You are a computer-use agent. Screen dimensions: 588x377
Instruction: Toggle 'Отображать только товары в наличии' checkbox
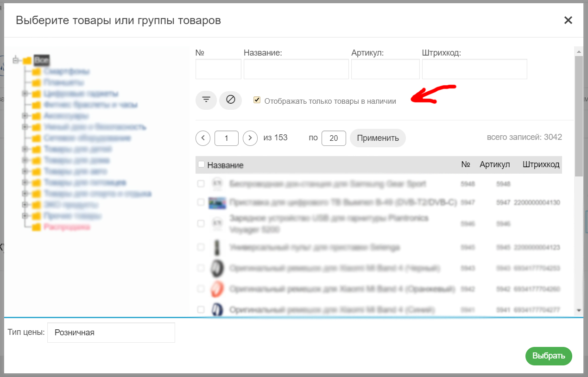tap(257, 100)
